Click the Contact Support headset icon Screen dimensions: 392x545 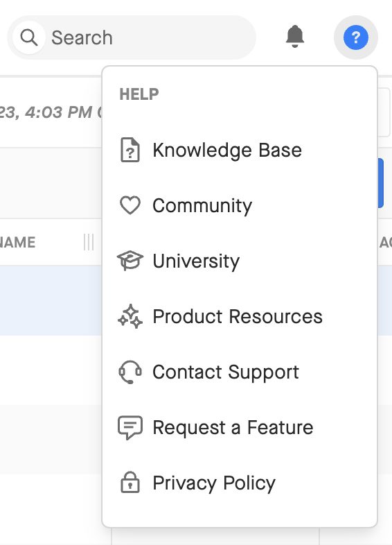tap(130, 372)
